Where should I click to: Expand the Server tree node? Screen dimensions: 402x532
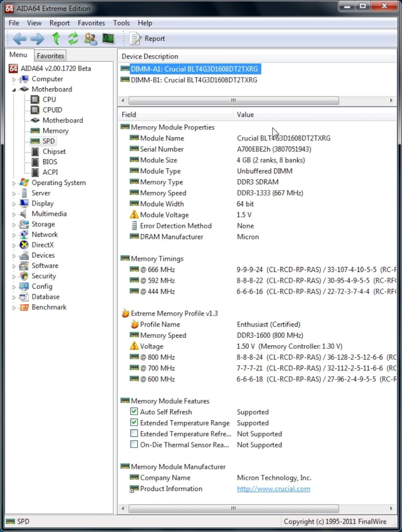click(14, 194)
